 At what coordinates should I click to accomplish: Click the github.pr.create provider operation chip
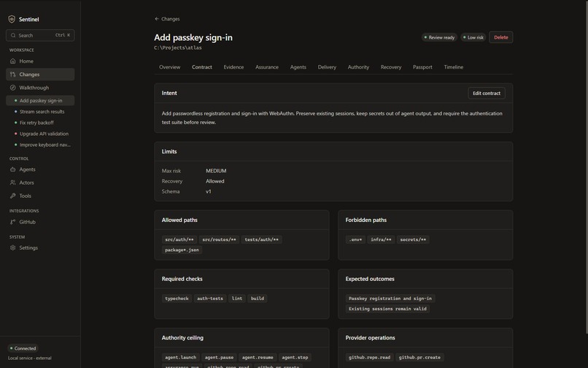point(419,358)
